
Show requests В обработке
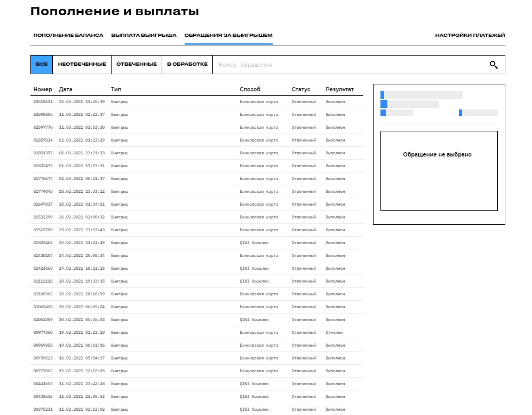(x=187, y=65)
